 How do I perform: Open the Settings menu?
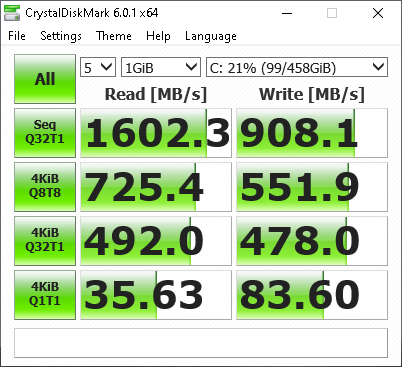pyautogui.click(x=61, y=36)
